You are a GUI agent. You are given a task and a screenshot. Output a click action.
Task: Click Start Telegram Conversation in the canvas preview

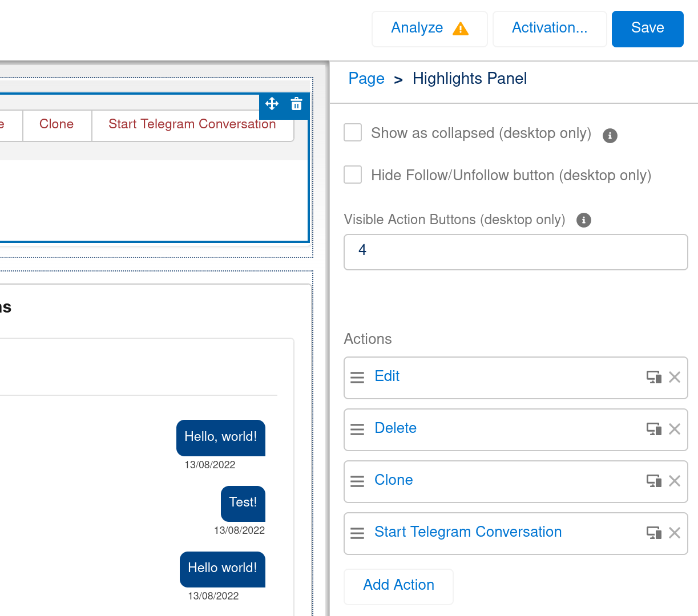[192, 125]
